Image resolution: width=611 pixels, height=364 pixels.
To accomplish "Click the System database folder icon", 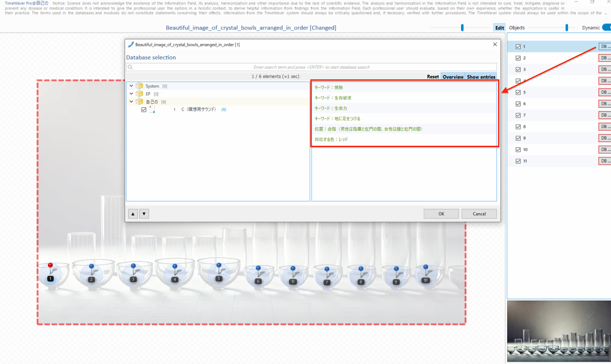I will click(139, 86).
